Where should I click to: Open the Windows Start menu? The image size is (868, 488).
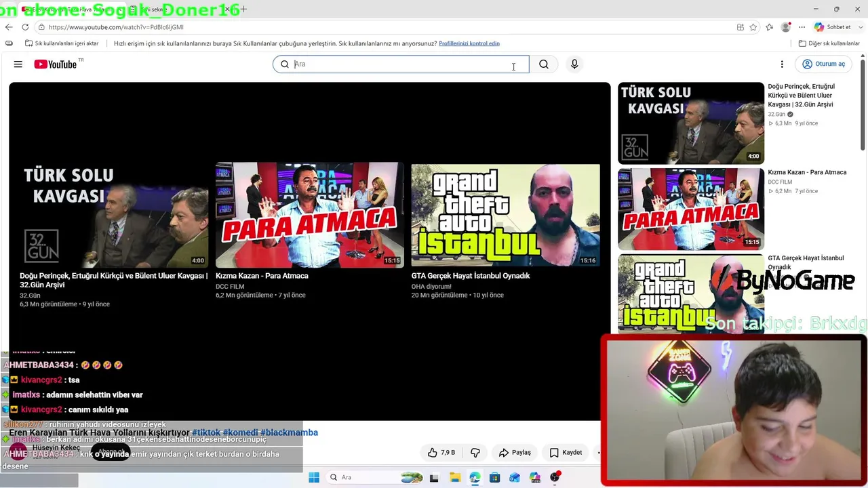click(x=314, y=477)
